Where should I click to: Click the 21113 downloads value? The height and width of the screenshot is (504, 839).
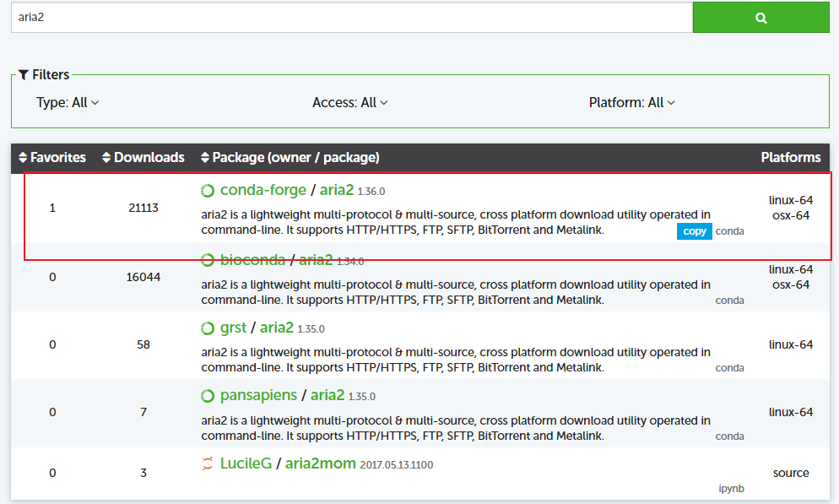tap(143, 208)
